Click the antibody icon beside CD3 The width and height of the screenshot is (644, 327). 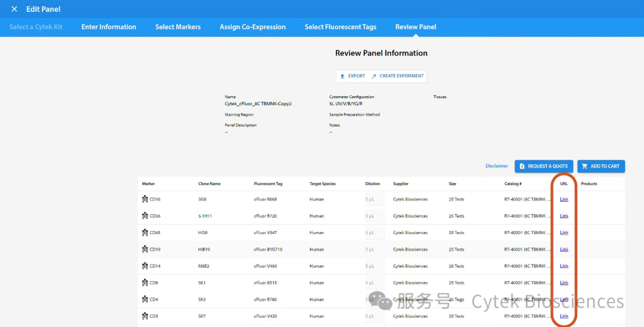(145, 316)
